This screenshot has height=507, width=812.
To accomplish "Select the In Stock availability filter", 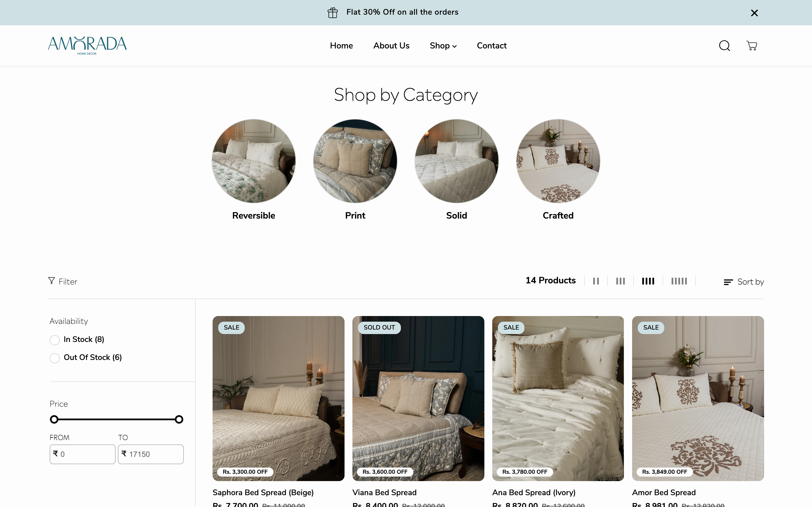I will 54,340.
